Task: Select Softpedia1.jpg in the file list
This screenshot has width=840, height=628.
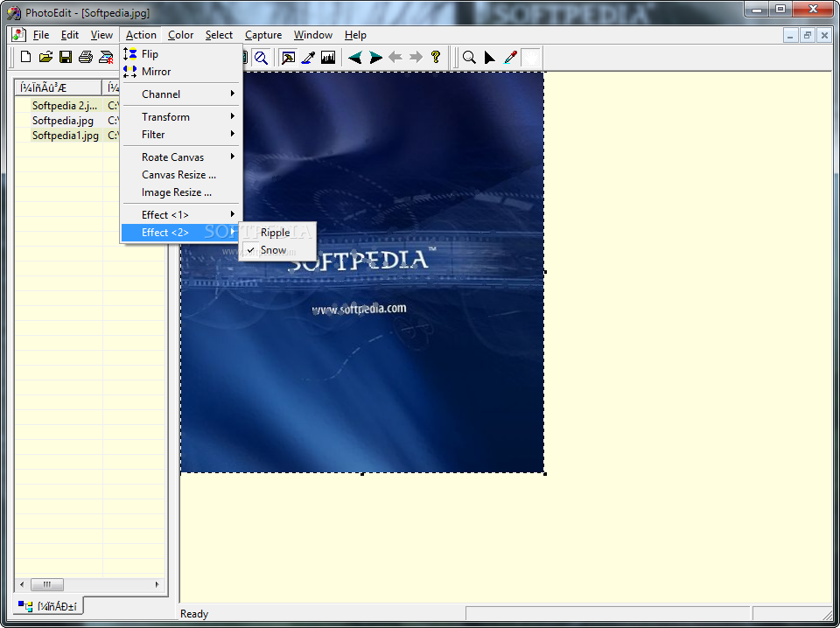Action: click(66, 136)
